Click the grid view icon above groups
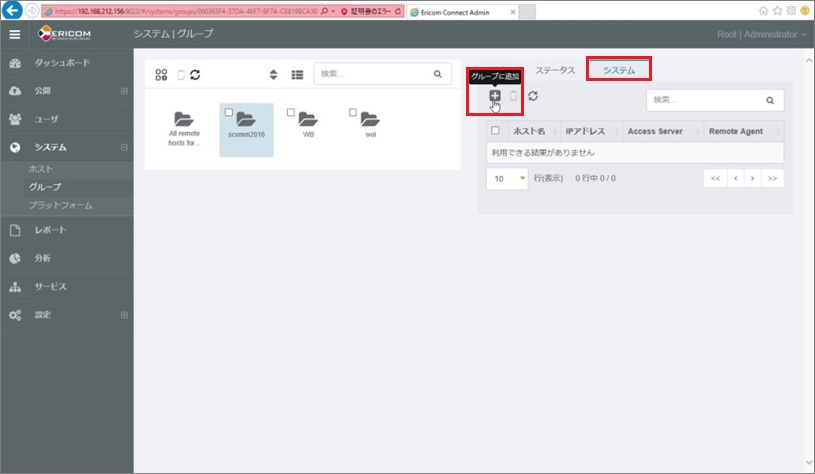 [161, 74]
